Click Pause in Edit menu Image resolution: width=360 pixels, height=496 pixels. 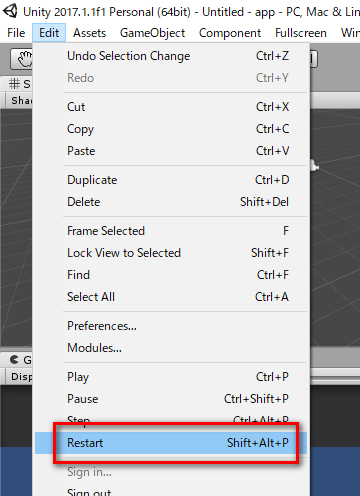pyautogui.click(x=171, y=399)
